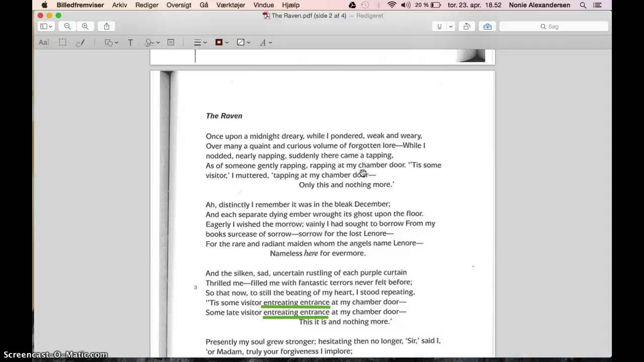Add a text box with T tool
Image resolution: width=644 pixels, height=362 pixels.
(130, 43)
